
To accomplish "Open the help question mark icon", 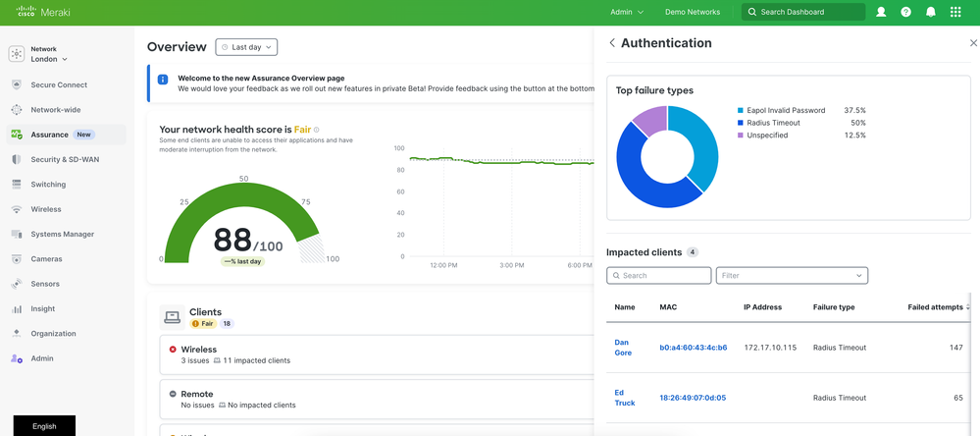I will pyautogui.click(x=905, y=12).
